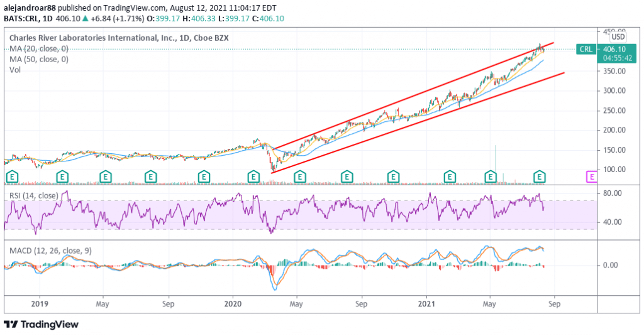The image size is (644, 336).
Task: Open the earnings marker above May 2021
Action: [x=491, y=177]
